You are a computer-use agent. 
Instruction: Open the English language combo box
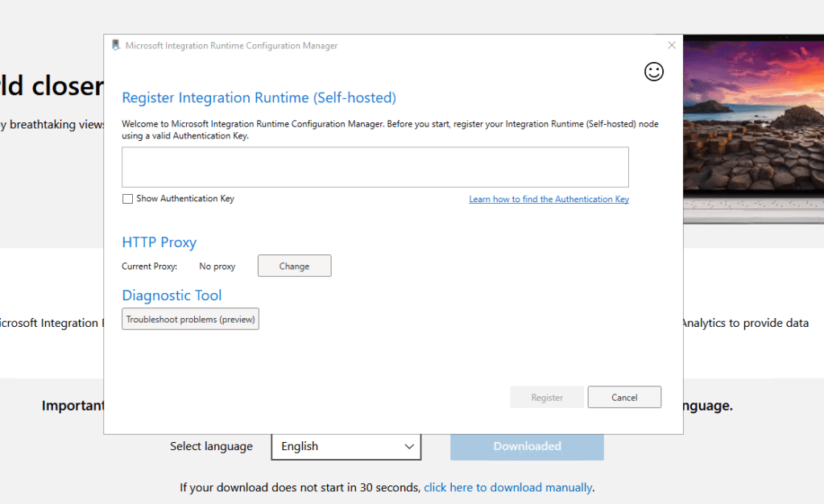(x=338, y=446)
